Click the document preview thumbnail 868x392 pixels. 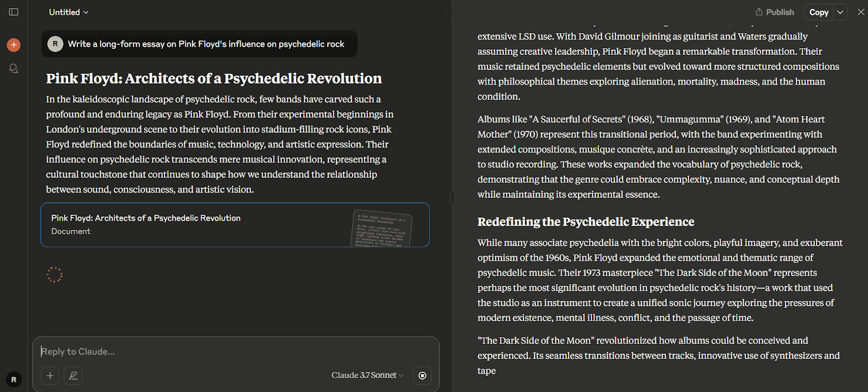coord(382,228)
